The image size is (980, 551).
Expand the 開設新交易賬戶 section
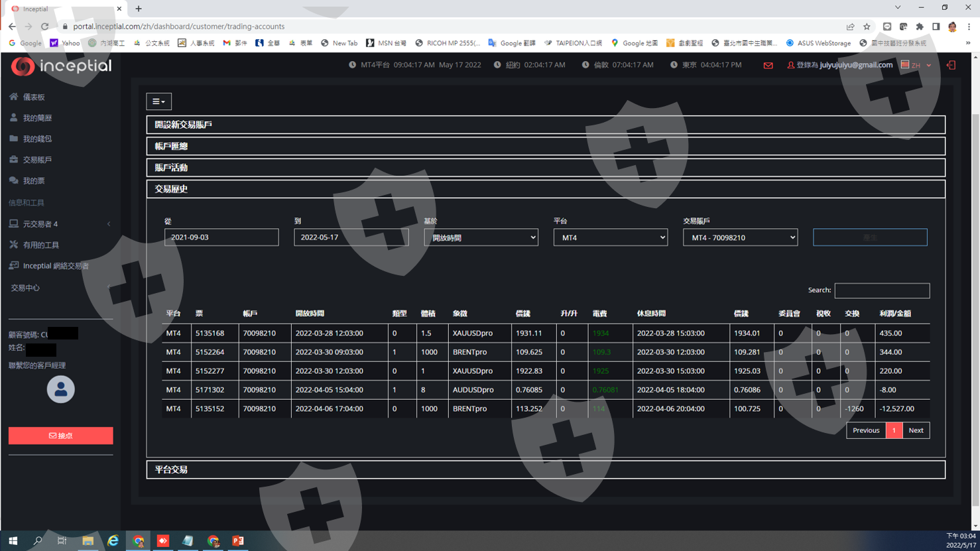(545, 125)
